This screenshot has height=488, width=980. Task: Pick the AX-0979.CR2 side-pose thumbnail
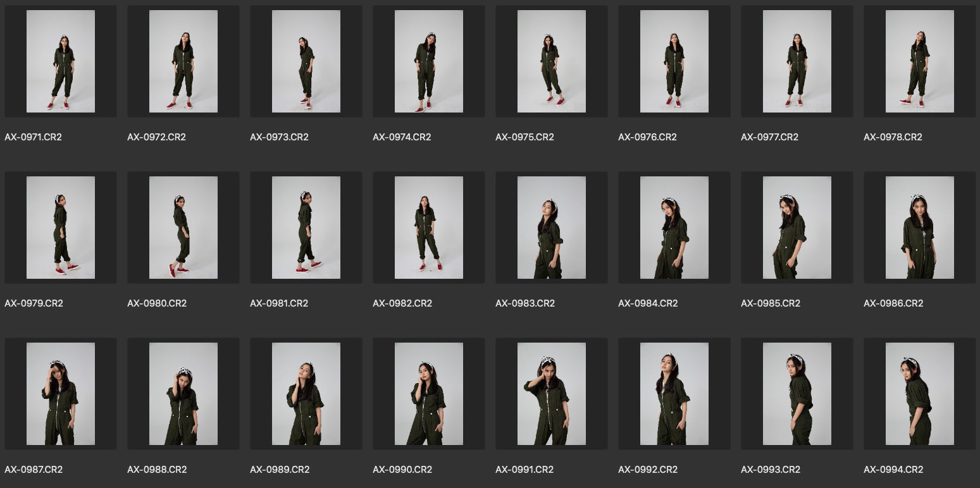tap(61, 228)
